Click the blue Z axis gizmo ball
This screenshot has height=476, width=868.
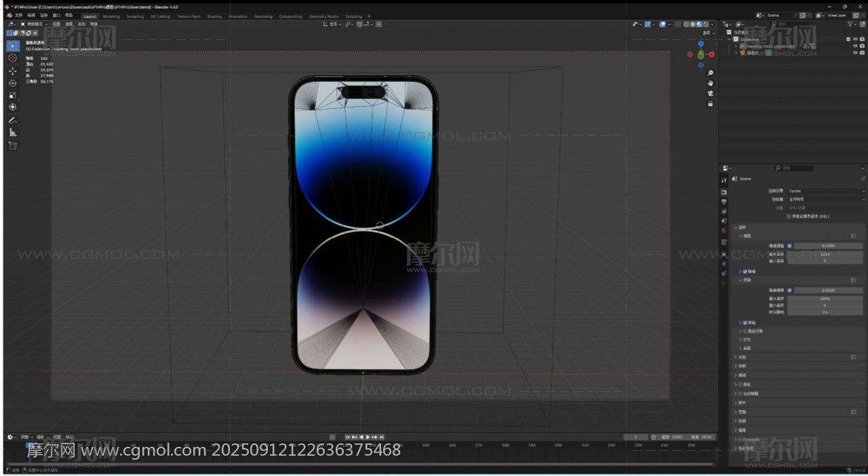(701, 43)
